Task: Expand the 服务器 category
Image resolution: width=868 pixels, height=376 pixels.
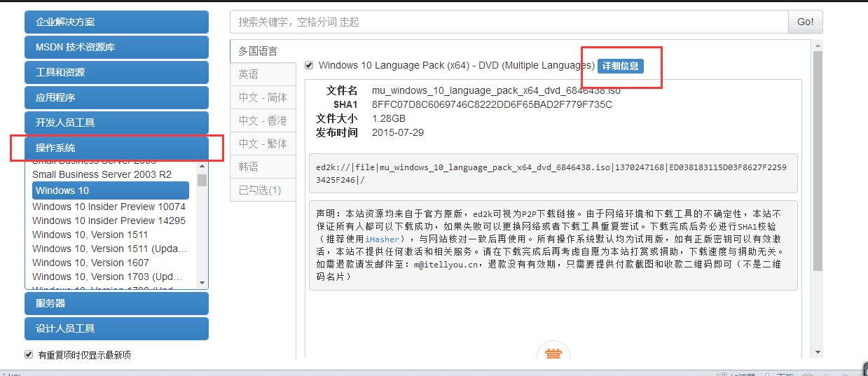Action: [116, 303]
